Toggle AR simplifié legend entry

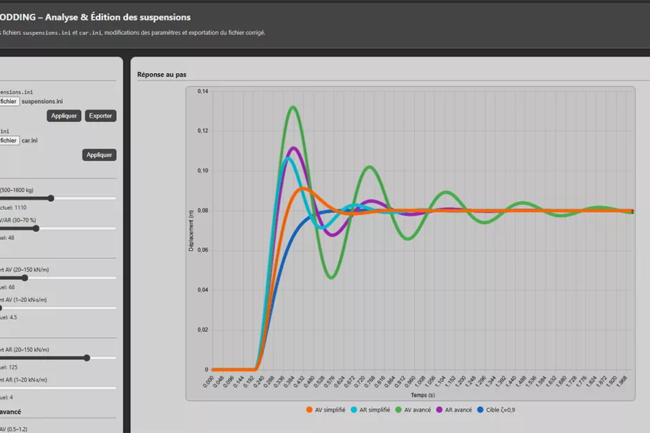pos(370,410)
